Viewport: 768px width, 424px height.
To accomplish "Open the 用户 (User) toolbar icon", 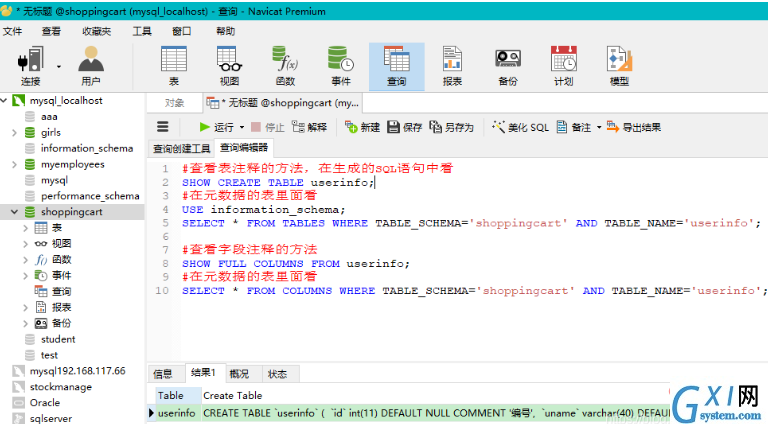I will click(91, 66).
